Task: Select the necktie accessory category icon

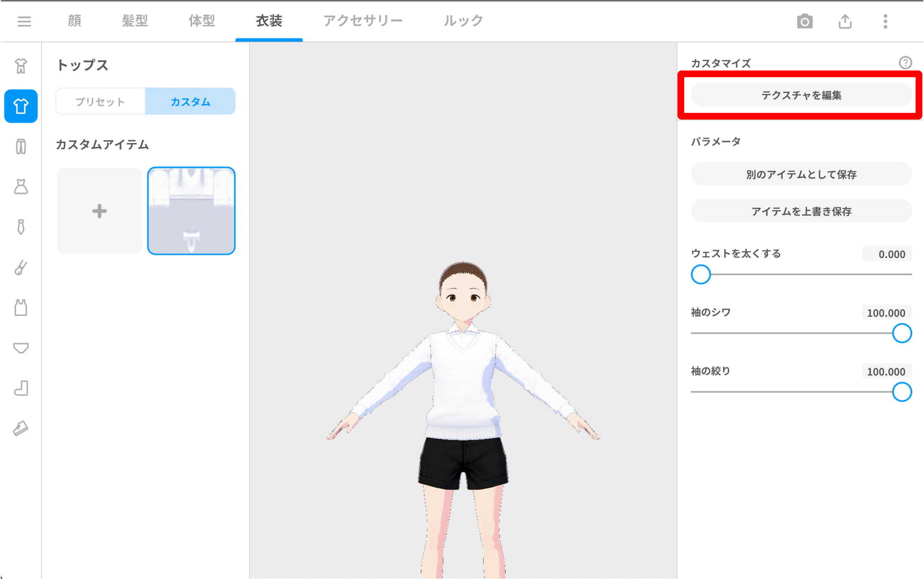Action: [x=21, y=227]
